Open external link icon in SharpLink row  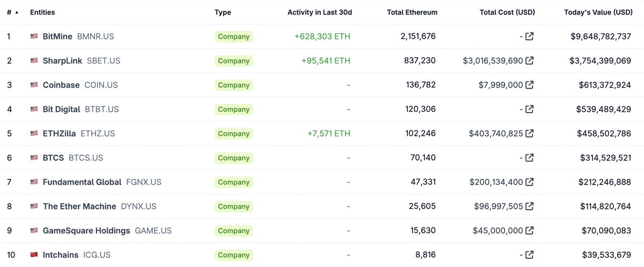point(529,61)
